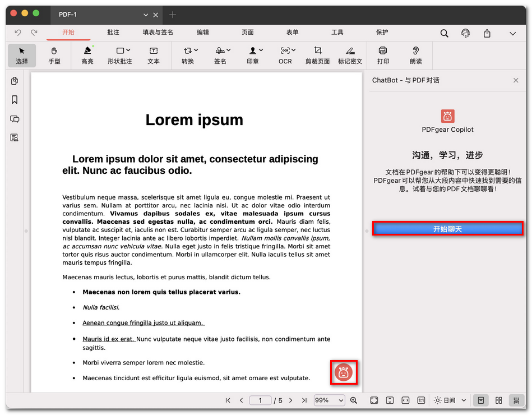Run OCR on the document
532x415 pixels.
tap(285, 55)
